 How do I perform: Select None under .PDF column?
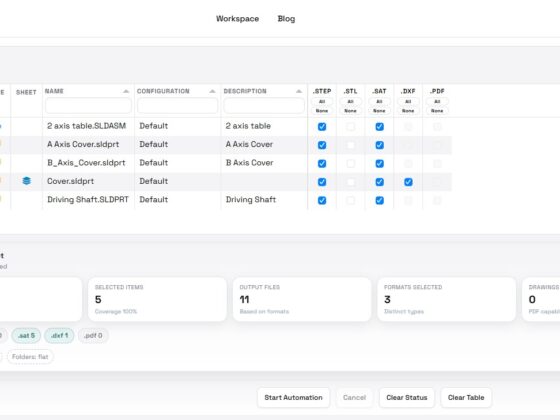[437, 111]
